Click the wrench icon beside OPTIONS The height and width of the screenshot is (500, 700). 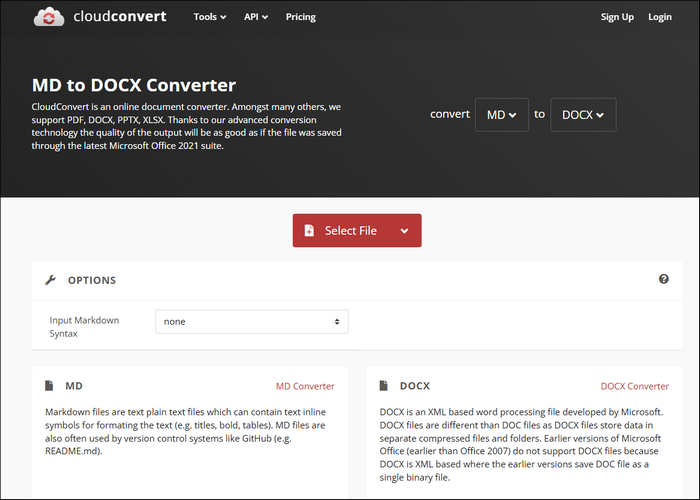click(x=50, y=280)
